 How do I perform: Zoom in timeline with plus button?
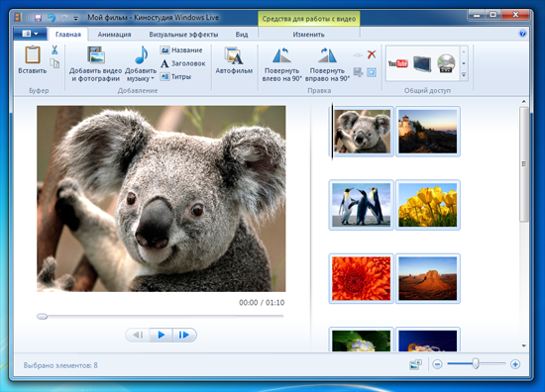(515, 364)
